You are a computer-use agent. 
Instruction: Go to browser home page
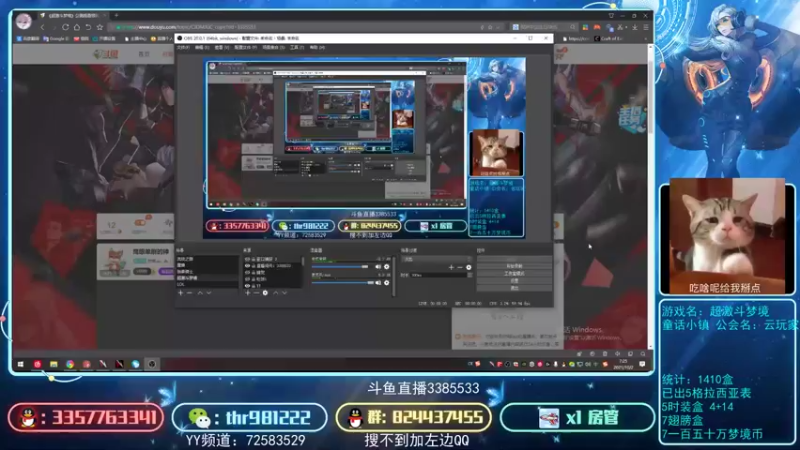click(x=77, y=27)
